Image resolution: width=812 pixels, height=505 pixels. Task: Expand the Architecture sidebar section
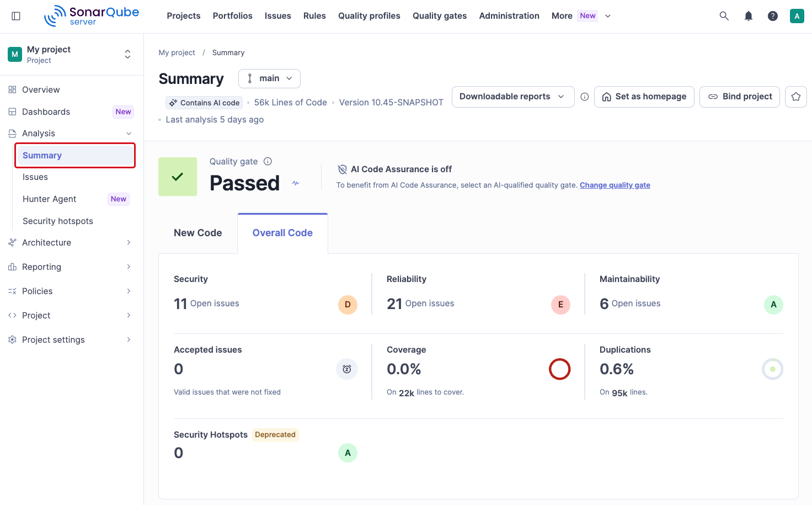click(x=72, y=243)
